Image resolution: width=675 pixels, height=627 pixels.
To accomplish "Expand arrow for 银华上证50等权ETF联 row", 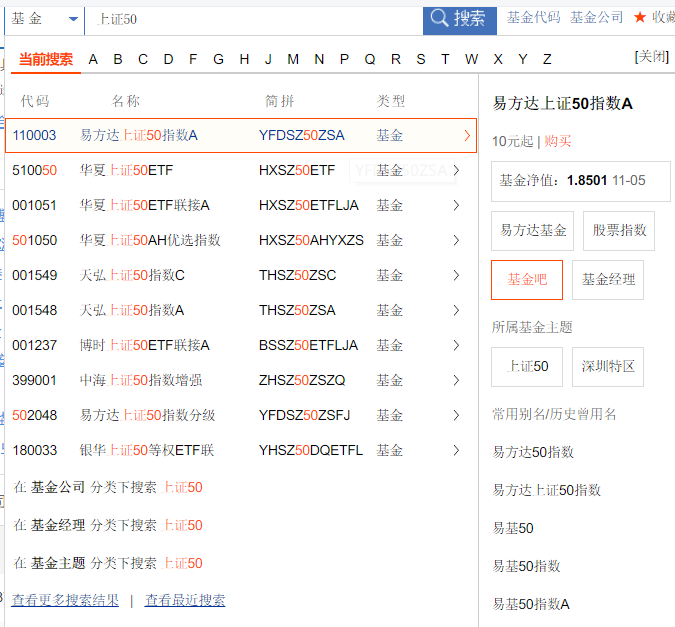I will [x=456, y=450].
